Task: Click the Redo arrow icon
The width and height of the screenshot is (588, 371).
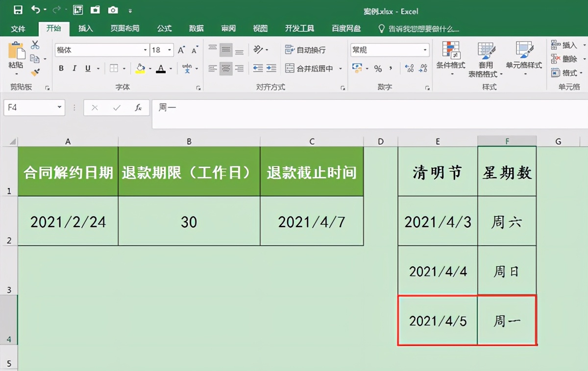Action: point(56,10)
